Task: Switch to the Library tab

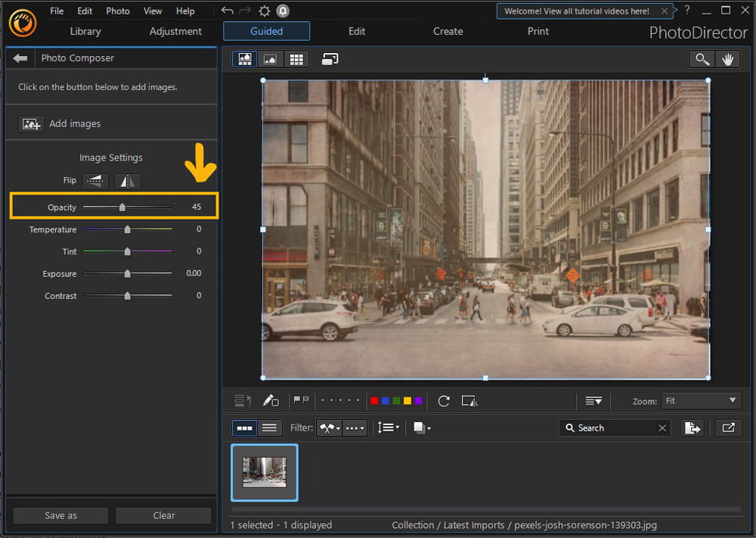Action: (85, 32)
